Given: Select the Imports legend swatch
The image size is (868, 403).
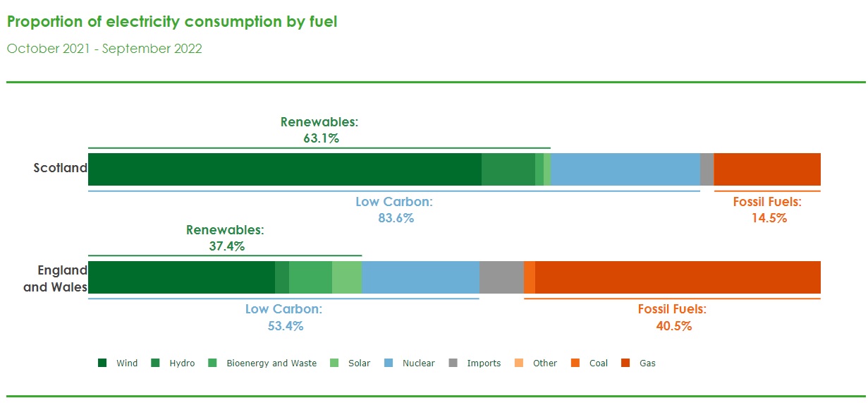Looking at the screenshot, I should 453,363.
